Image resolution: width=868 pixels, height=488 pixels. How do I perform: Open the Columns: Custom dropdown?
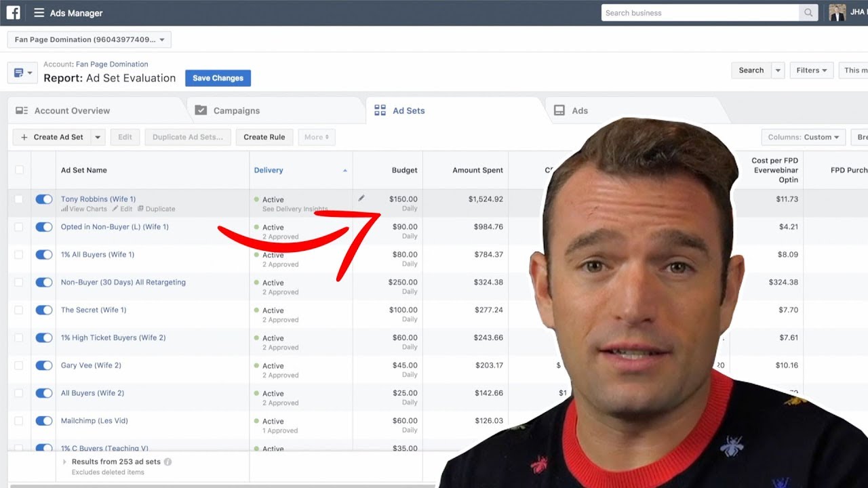coord(804,137)
